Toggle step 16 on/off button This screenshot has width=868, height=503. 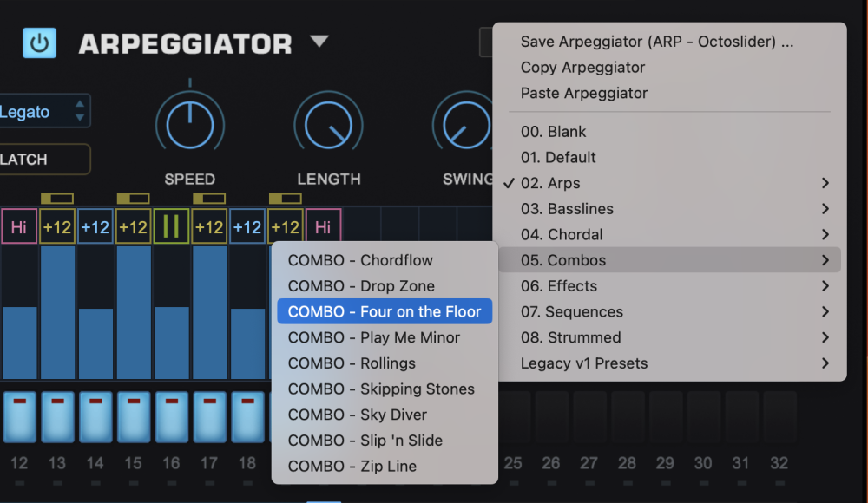(x=171, y=416)
